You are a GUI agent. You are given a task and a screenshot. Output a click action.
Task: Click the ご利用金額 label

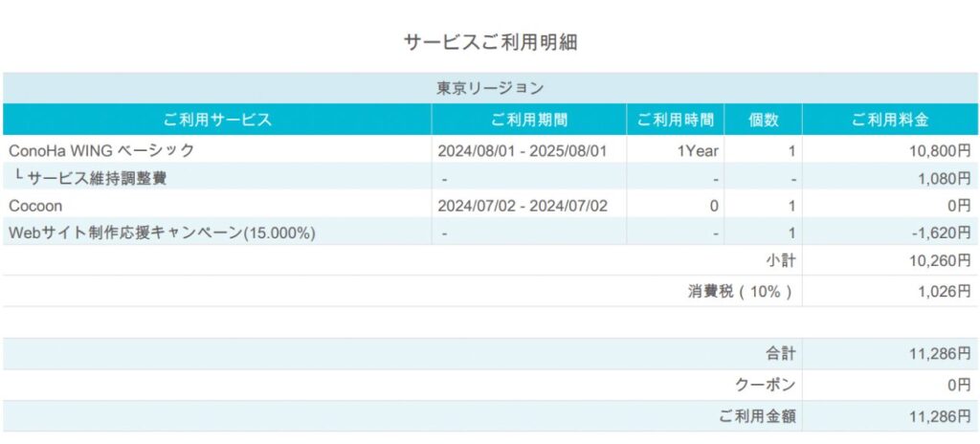tap(758, 416)
